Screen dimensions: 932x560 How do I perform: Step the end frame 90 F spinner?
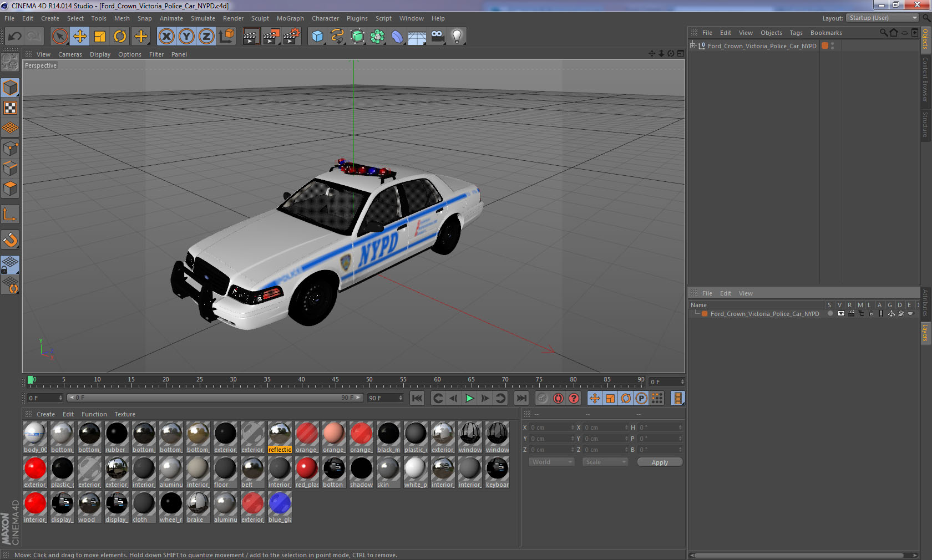click(x=401, y=398)
